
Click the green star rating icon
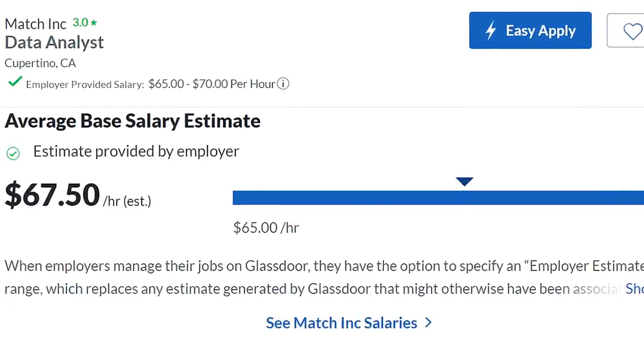[x=94, y=23]
